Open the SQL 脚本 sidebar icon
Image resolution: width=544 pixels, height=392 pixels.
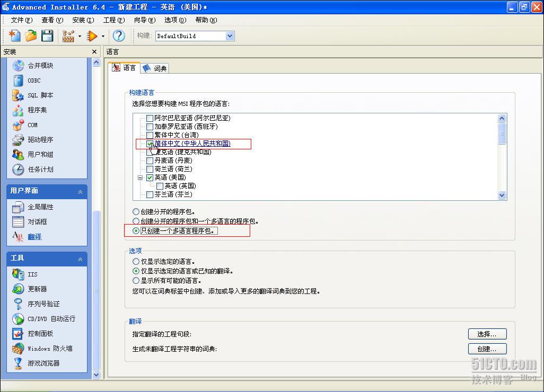(x=18, y=95)
